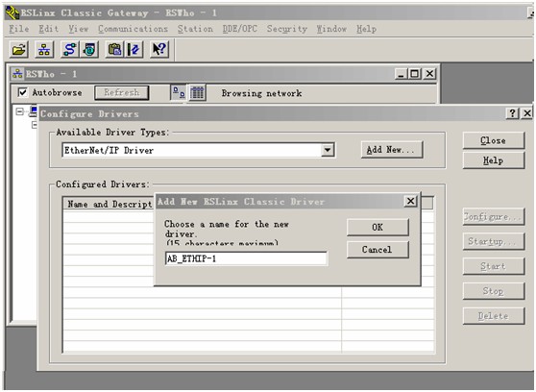Switch RSWho to details list view
The height and width of the screenshot is (392, 536).
[x=197, y=92]
